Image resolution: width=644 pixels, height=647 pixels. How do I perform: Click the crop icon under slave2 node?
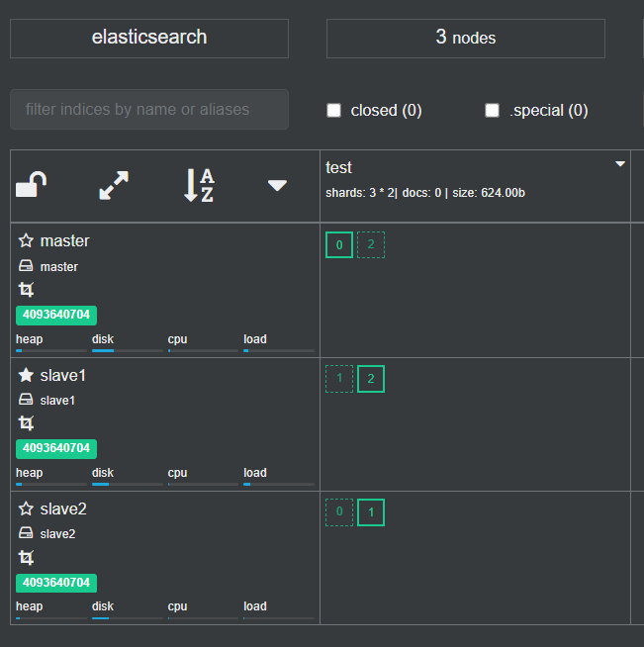(26, 558)
